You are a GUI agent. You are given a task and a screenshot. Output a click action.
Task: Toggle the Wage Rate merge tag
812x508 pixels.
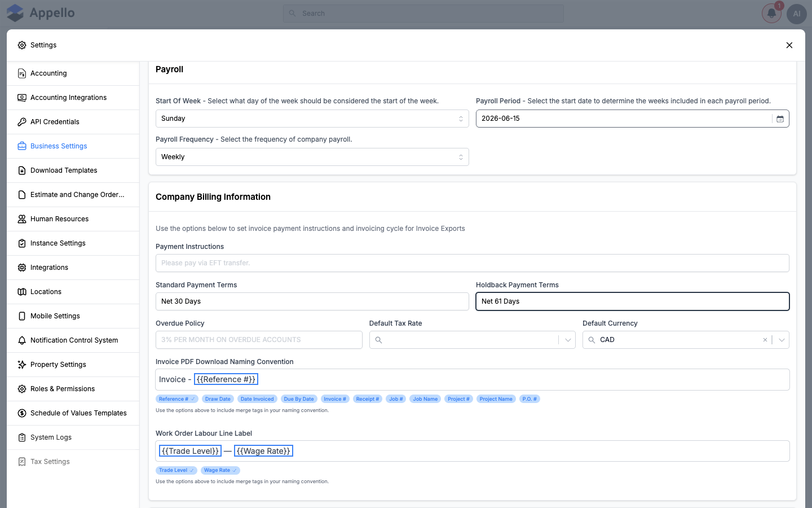pyautogui.click(x=220, y=470)
